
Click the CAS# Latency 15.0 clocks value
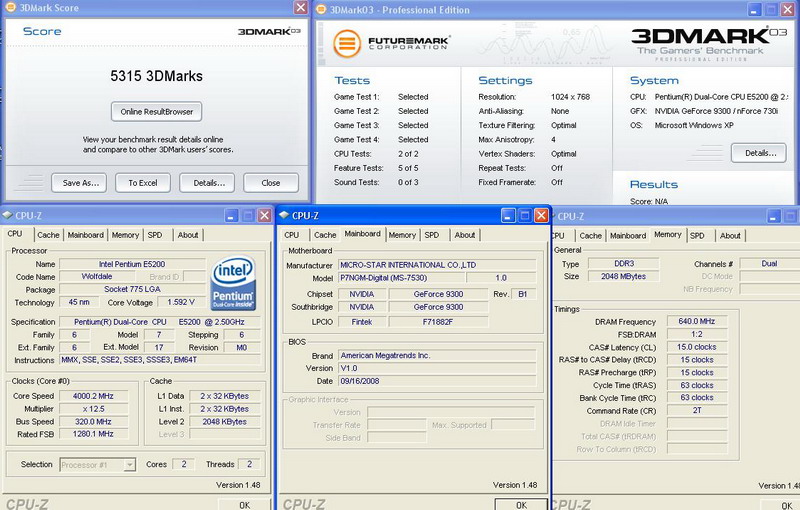click(x=696, y=347)
